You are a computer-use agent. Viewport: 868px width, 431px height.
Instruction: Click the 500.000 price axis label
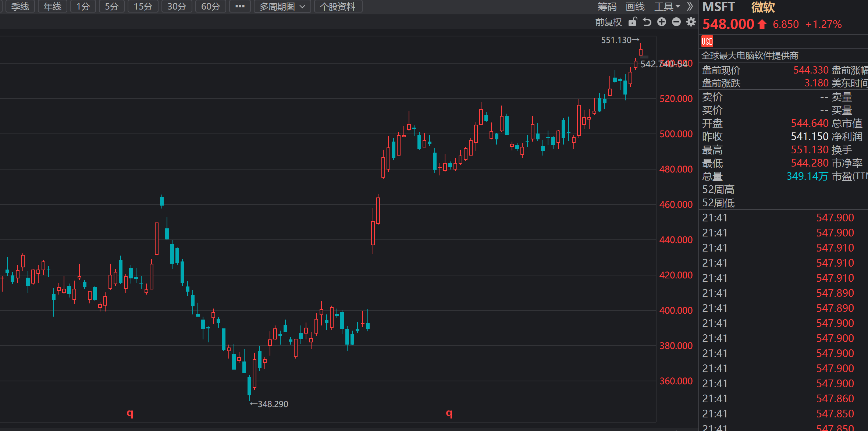pos(676,134)
